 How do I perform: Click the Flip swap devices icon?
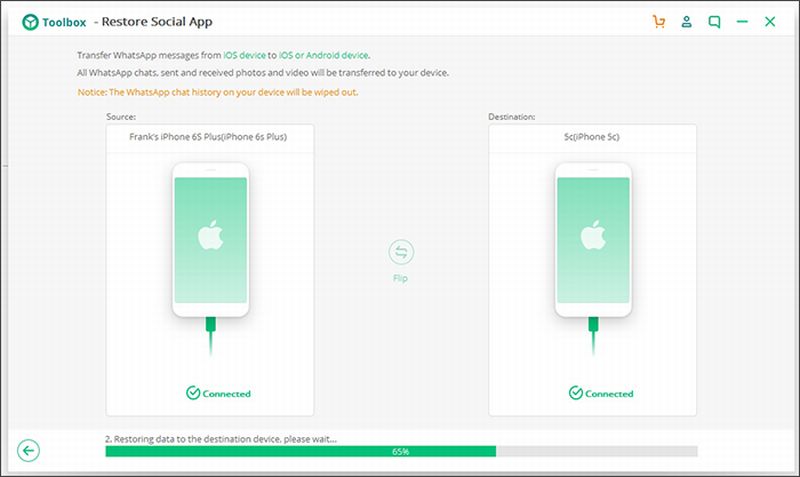[x=400, y=253]
